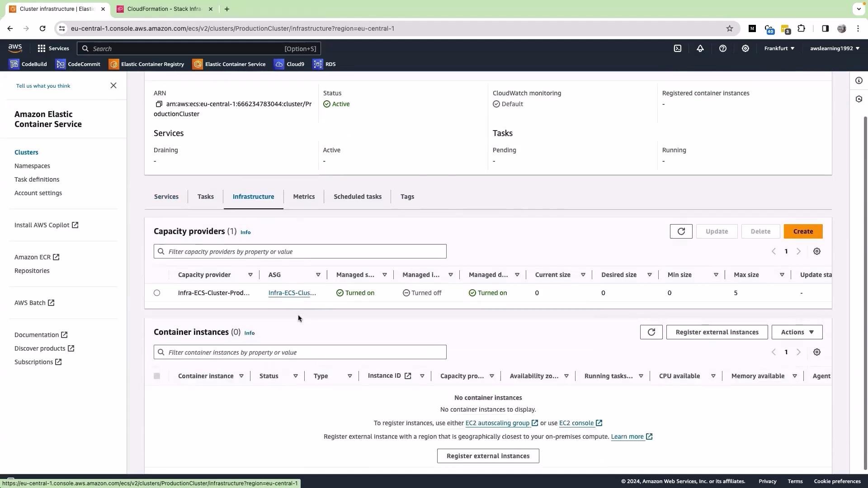Open Account settings in sidebar
This screenshot has height=488, width=868.
point(38,193)
